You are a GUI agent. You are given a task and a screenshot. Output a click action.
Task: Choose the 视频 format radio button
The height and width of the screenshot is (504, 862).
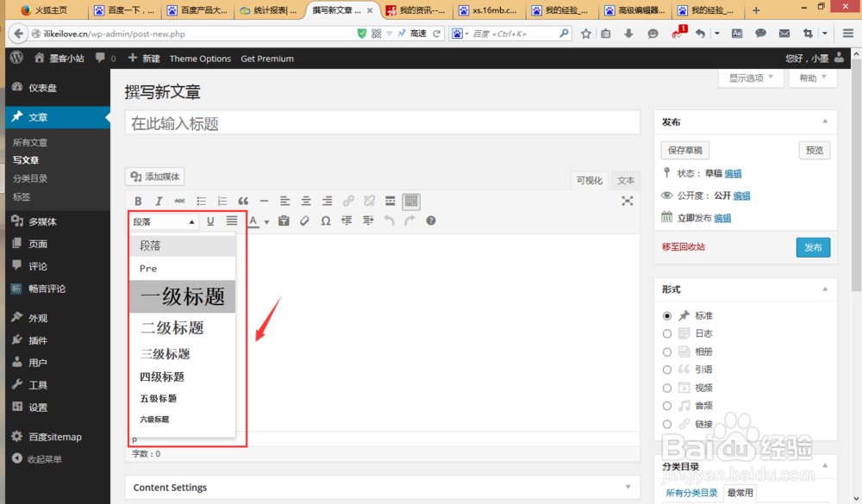click(667, 388)
